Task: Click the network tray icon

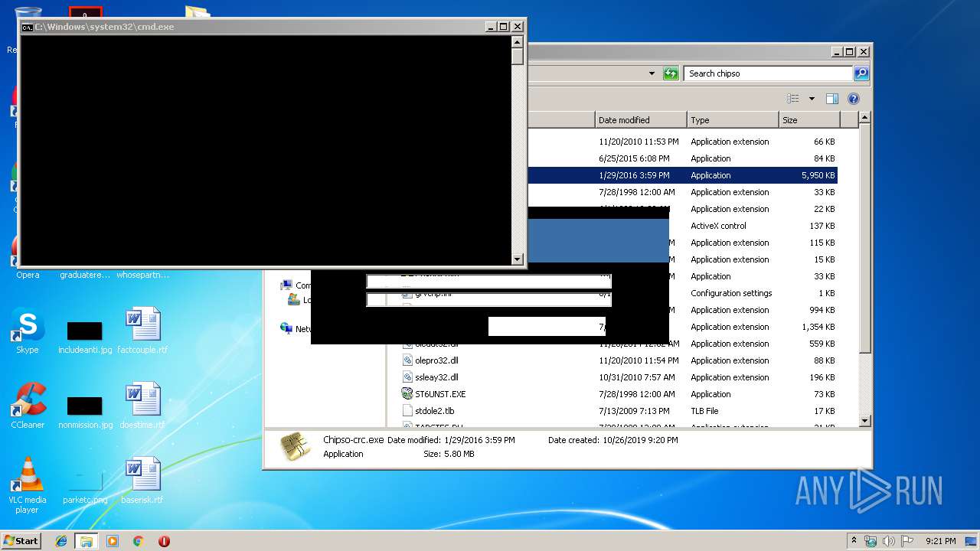Action: pyautogui.click(x=871, y=541)
